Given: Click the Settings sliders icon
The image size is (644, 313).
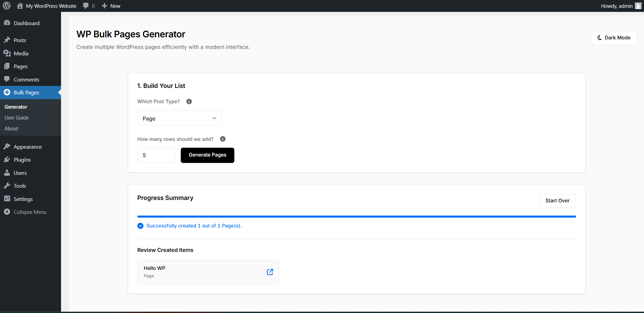Looking at the screenshot, I should (7, 199).
